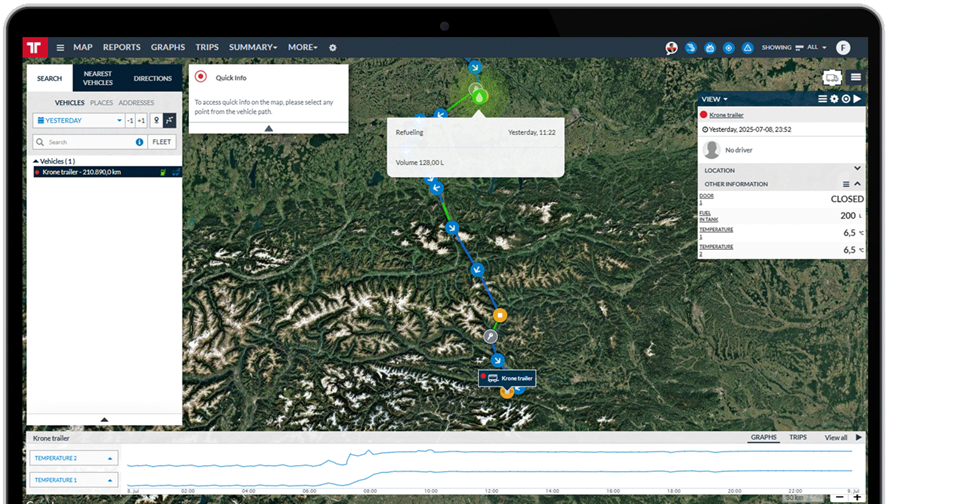
Task: Click the TEMPERATURE 1 link in info panel
Action: pyautogui.click(x=716, y=233)
